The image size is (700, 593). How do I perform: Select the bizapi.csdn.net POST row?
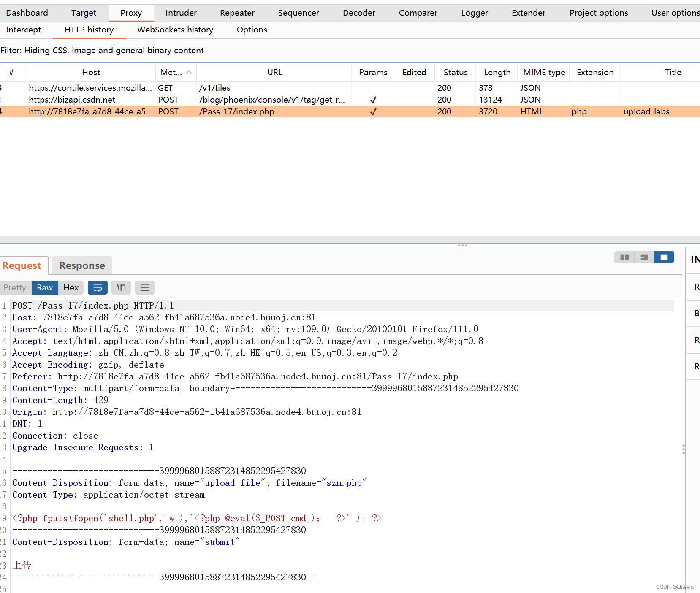coord(350,100)
